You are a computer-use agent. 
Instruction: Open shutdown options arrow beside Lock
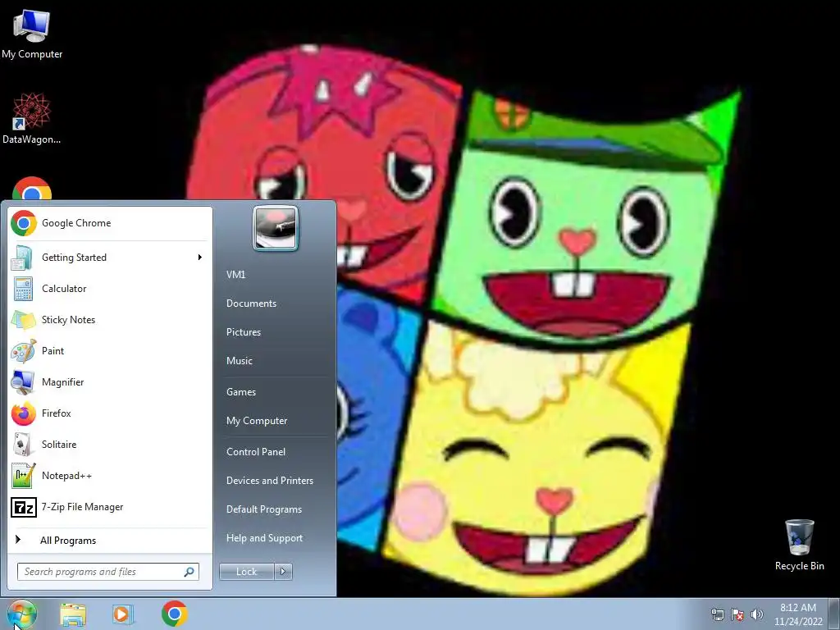(x=283, y=572)
